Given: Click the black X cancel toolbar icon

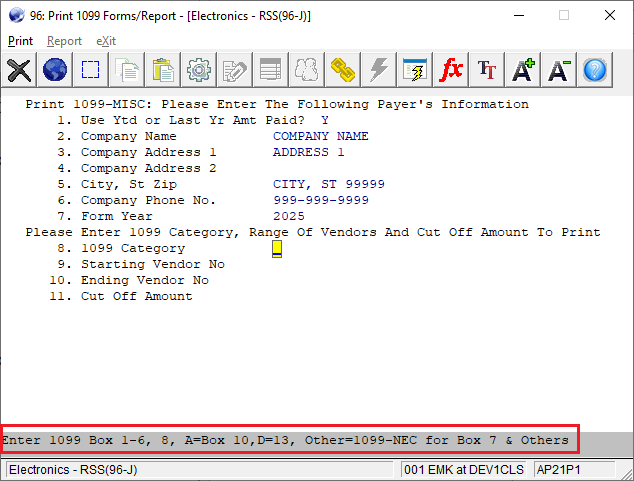Looking at the screenshot, I should click(x=19, y=69).
